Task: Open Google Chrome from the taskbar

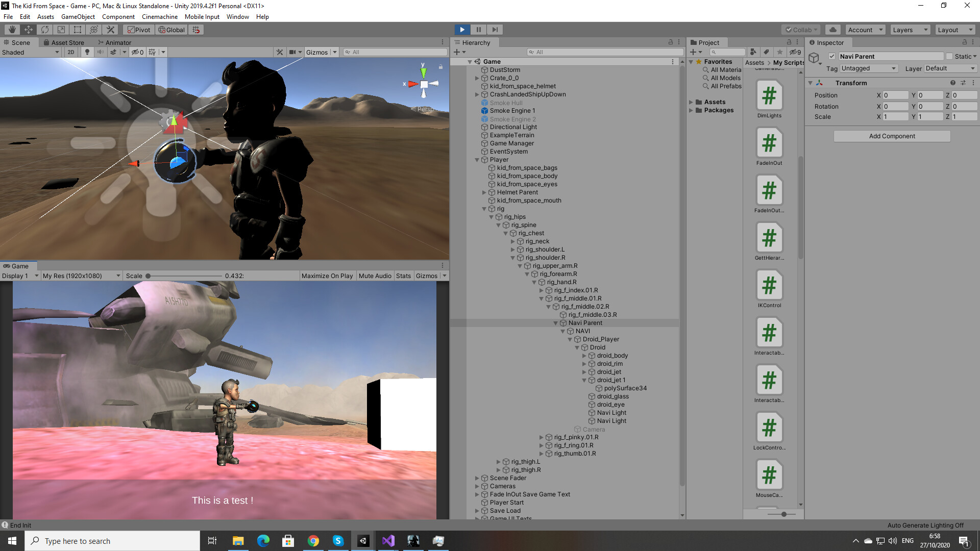Action: pyautogui.click(x=313, y=541)
